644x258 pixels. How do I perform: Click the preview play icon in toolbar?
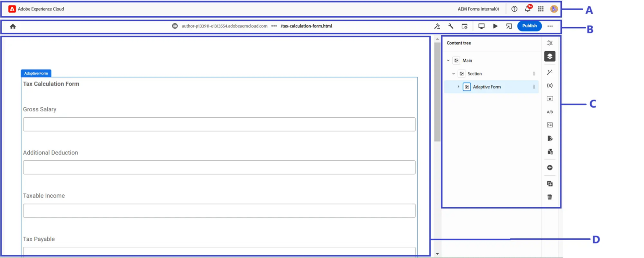coord(495,26)
